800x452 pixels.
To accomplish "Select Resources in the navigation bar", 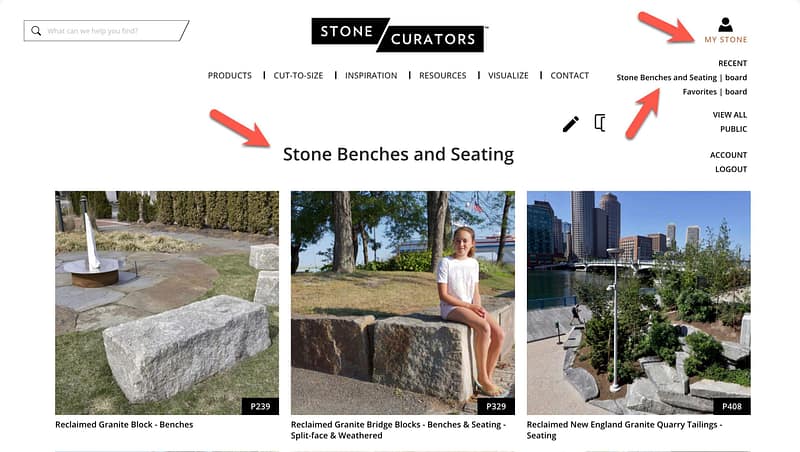I will pos(443,76).
